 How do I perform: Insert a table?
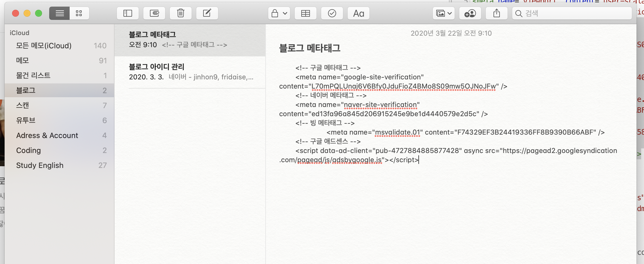pos(306,13)
